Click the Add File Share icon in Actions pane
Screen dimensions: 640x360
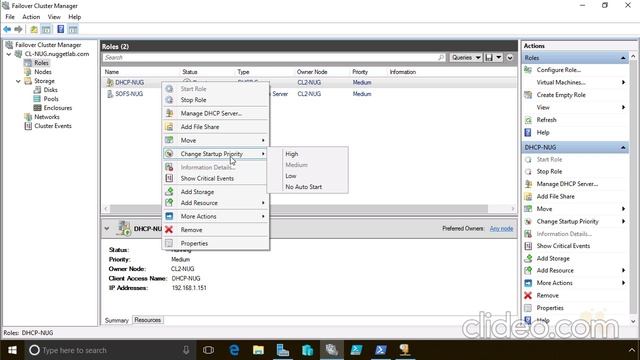click(x=528, y=196)
